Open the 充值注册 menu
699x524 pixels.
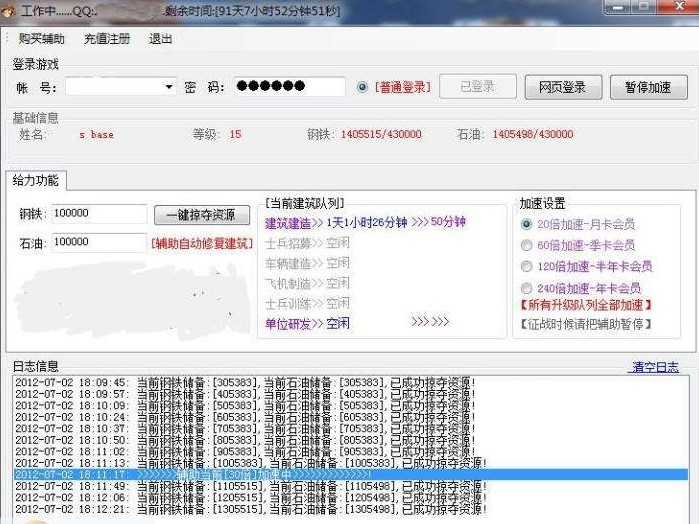pos(107,39)
